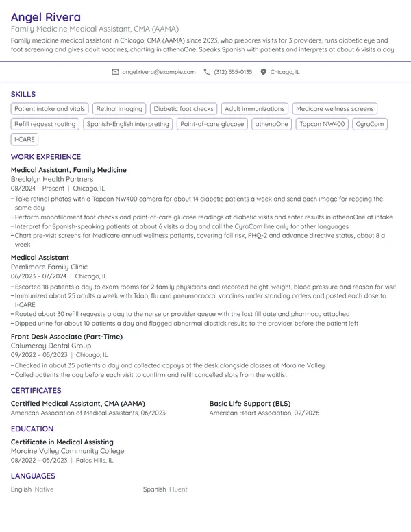This screenshot has width=411, height=532.
Task: Click the Moraine Valley Community College name
Action: pyautogui.click(x=68, y=451)
